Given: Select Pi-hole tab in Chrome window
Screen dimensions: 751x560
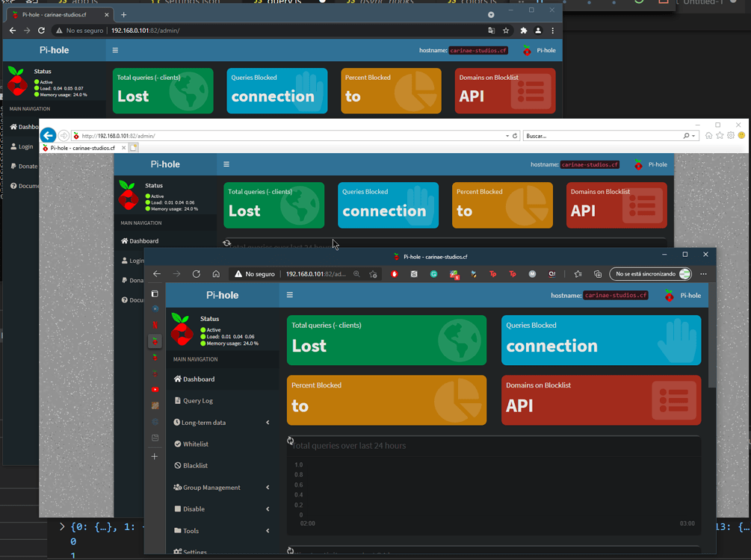Looking at the screenshot, I should point(58,15).
